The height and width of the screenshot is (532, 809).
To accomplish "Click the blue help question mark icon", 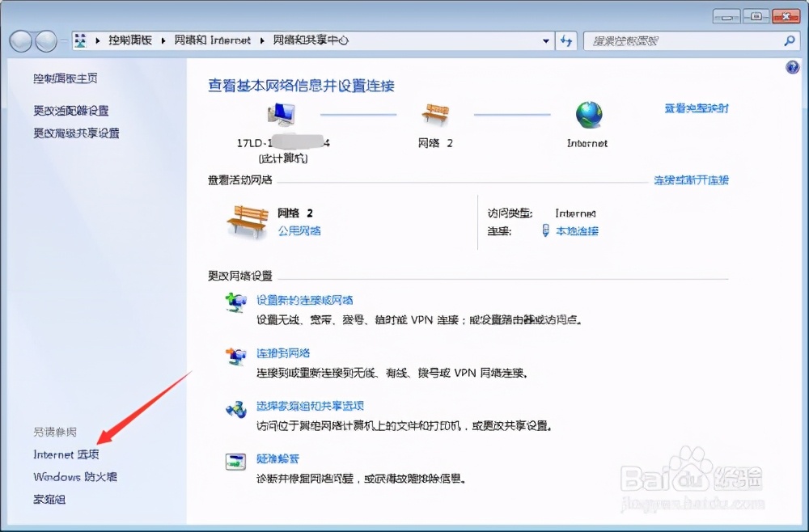I will 791,67.
